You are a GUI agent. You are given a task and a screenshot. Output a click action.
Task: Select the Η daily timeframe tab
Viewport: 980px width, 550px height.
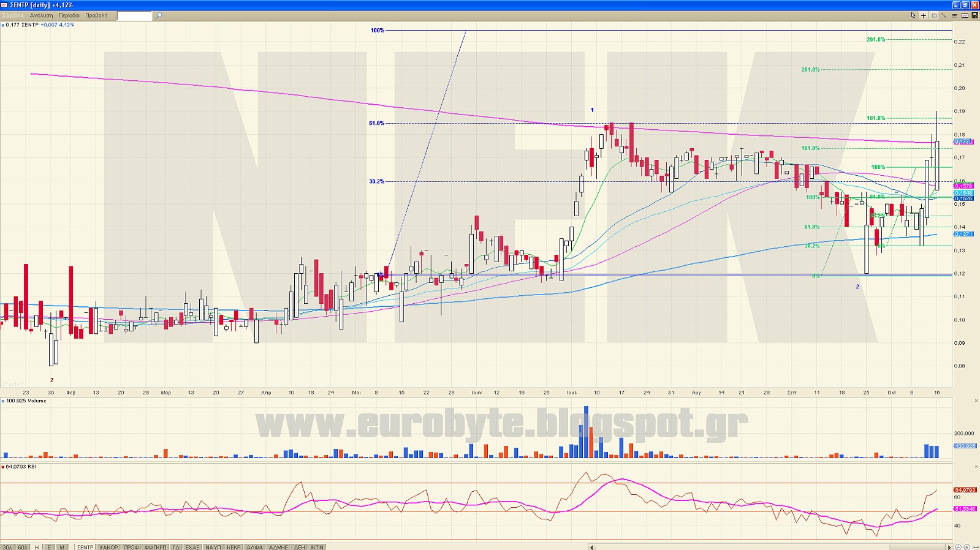[x=37, y=547]
